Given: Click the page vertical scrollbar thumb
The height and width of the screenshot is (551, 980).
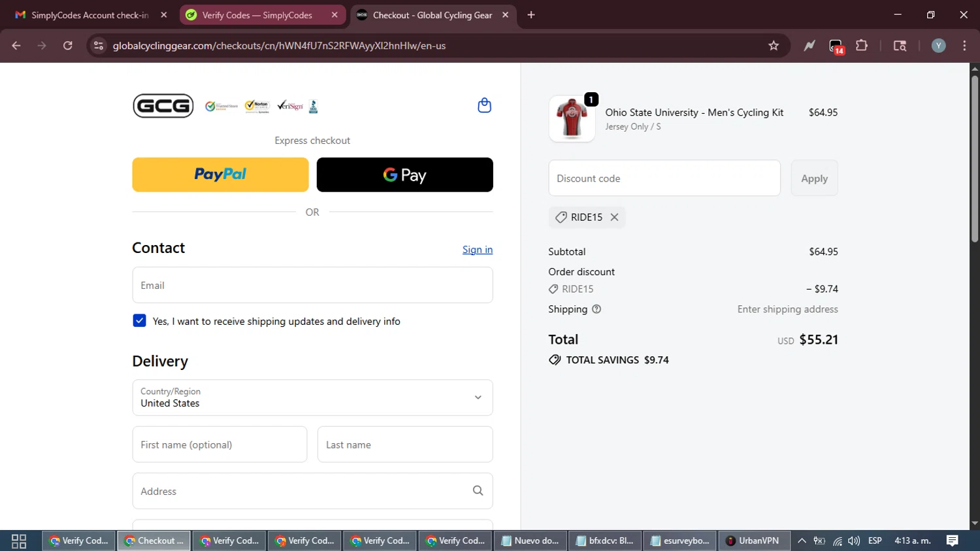Looking at the screenshot, I should 974,159.
